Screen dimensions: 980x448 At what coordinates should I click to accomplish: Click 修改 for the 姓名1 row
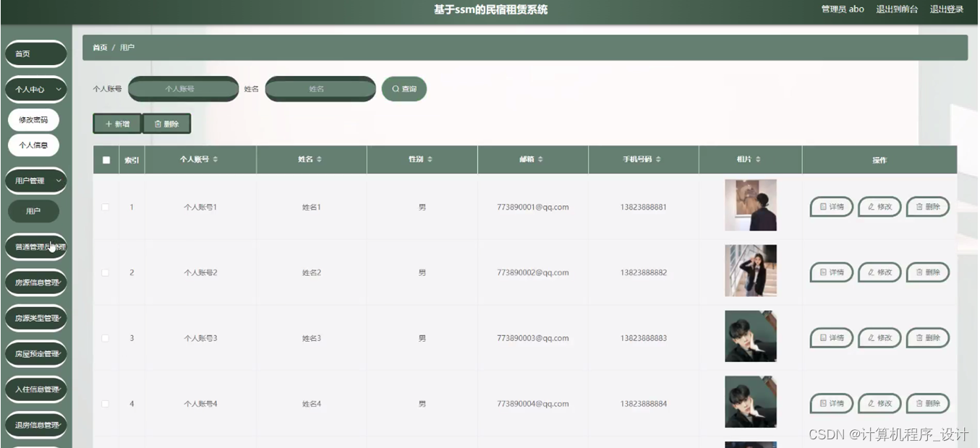coord(879,207)
